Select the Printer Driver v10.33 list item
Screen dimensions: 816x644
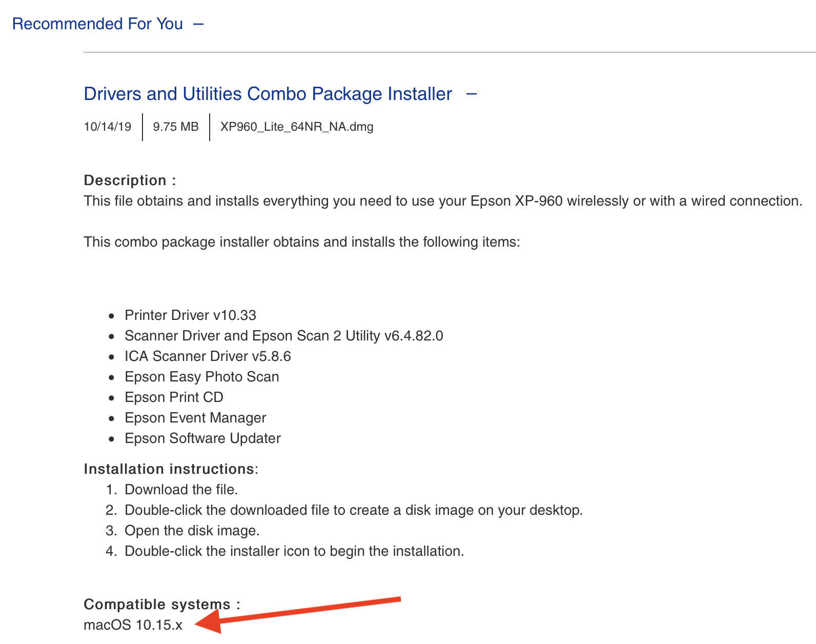click(190, 315)
